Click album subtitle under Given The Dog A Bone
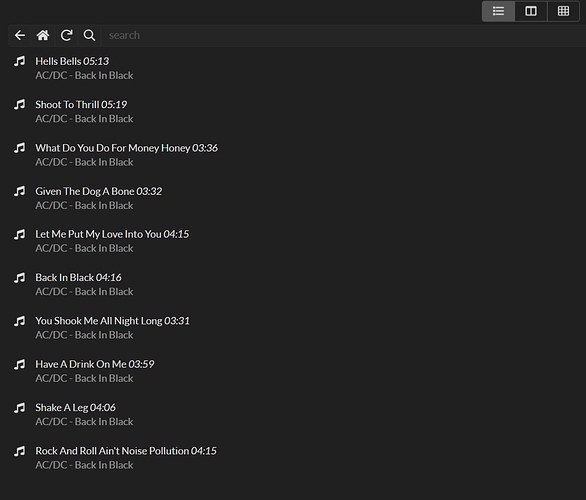This screenshot has height=500, width=586. point(84,206)
